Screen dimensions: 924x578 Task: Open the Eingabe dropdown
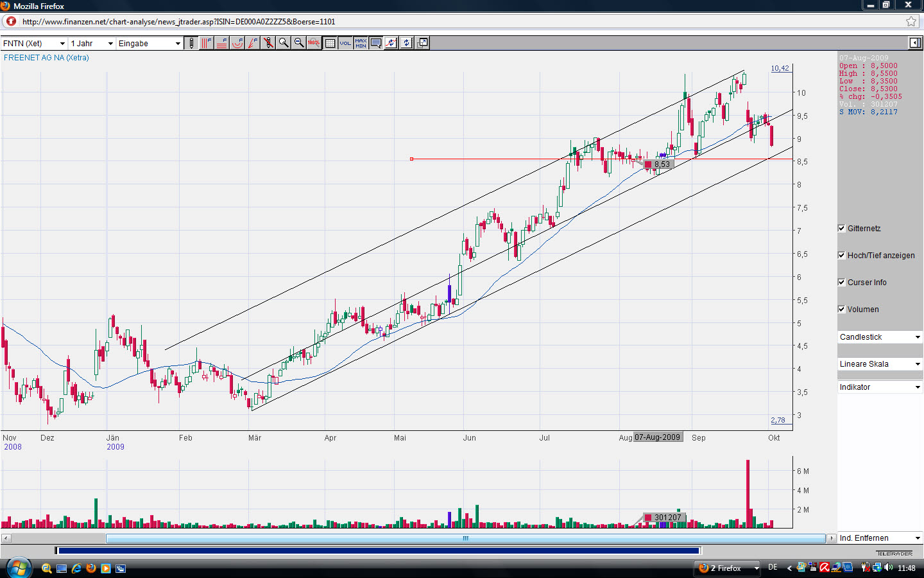click(x=150, y=43)
